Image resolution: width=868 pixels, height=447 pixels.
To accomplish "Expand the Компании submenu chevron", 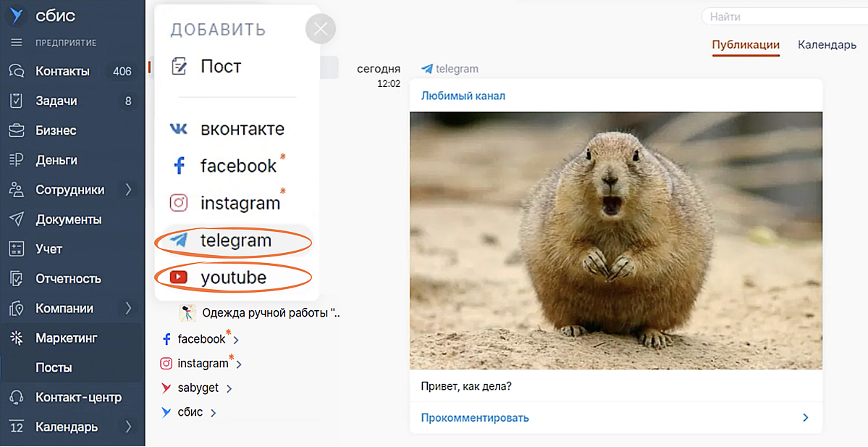I will tap(129, 309).
